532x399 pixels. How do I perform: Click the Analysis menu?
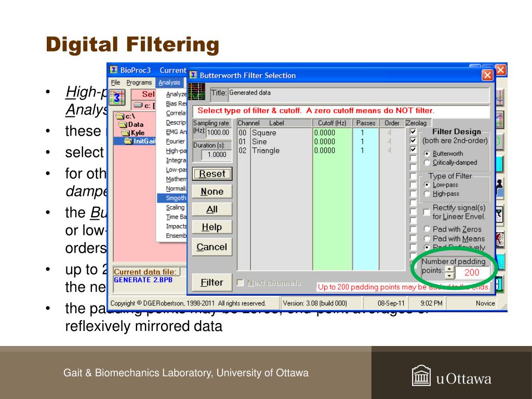(169, 83)
